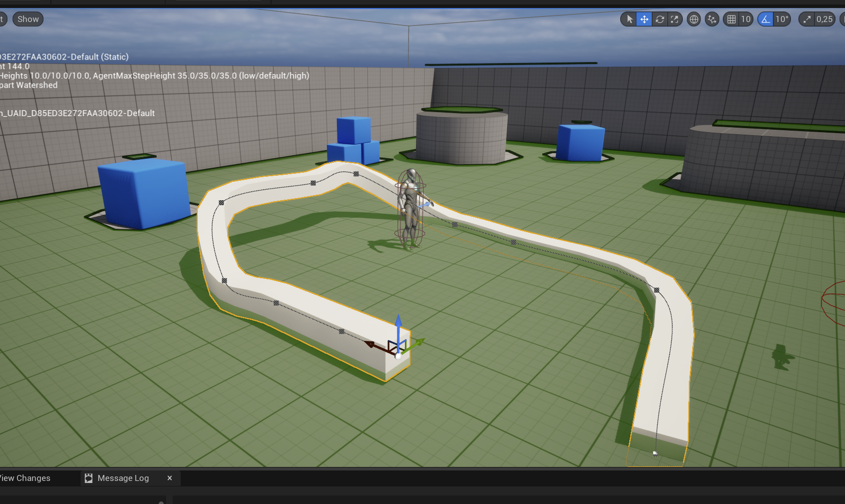Toggle world/local coordinate system globe
Screen dimensions: 845x504
click(694, 20)
